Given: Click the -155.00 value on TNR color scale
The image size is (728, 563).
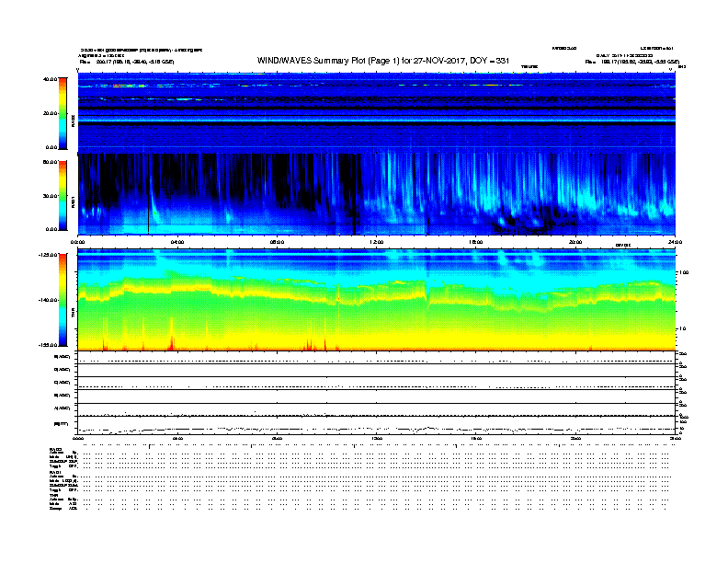Looking at the screenshot, I should click(48, 345).
